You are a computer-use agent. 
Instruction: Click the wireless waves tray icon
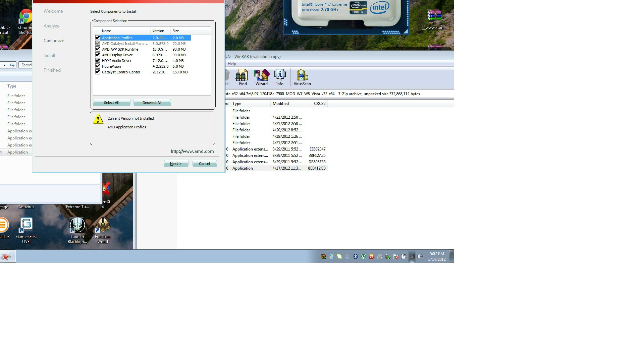click(x=380, y=257)
